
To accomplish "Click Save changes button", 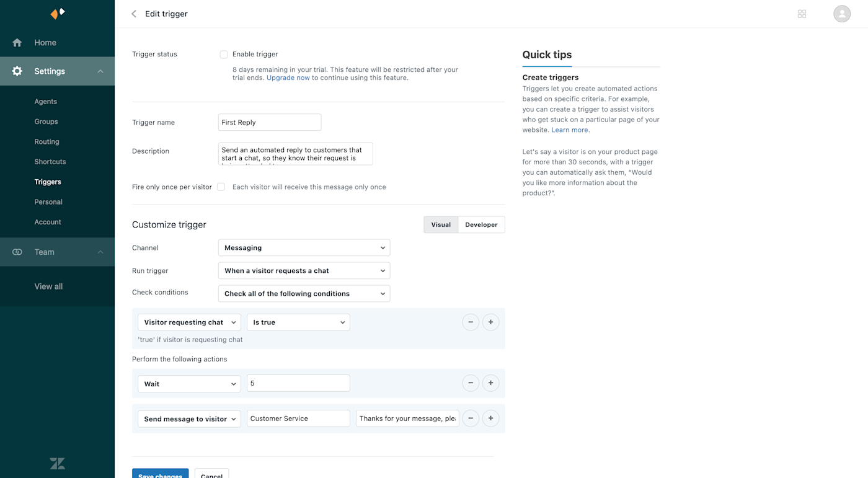I will click(x=160, y=474).
